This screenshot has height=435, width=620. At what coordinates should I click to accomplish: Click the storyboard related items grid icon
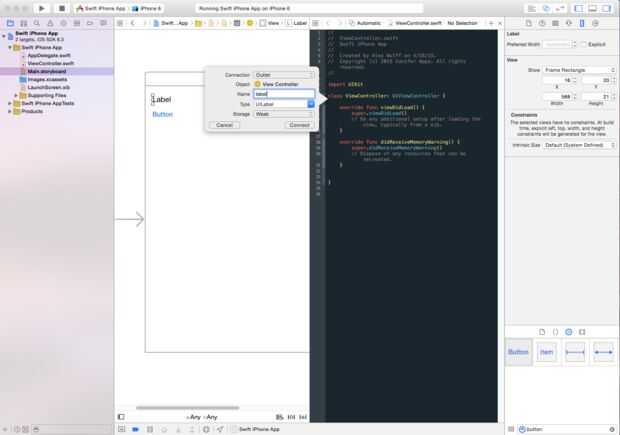[120, 23]
